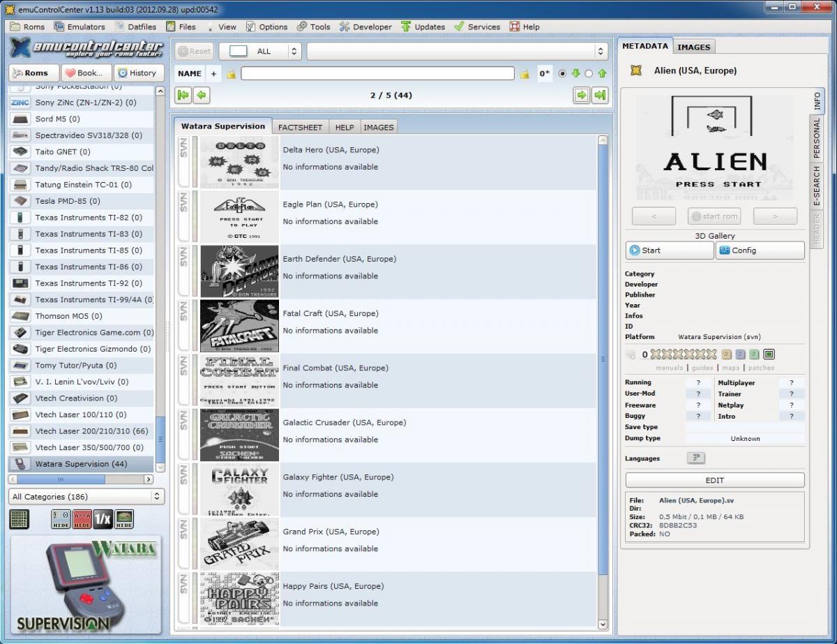The width and height of the screenshot is (837, 644).
Task: Go to the next page with the green right arrow
Action: (x=581, y=96)
